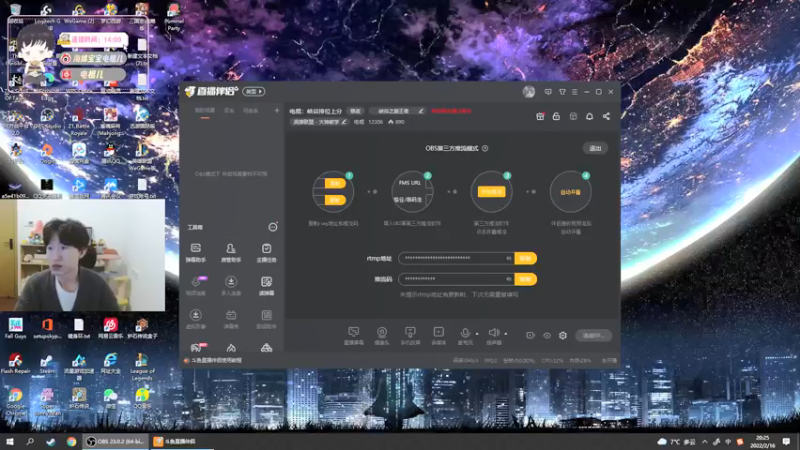This screenshot has height=450, width=800.
Task: Open Google Chrome desktop shortcut
Action: click(16, 402)
